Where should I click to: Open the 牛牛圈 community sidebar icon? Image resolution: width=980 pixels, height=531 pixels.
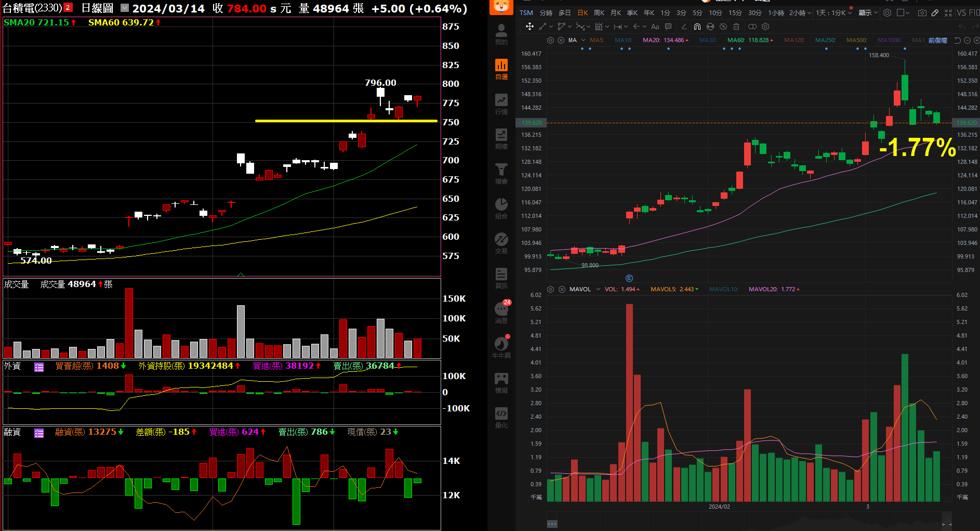click(501, 347)
